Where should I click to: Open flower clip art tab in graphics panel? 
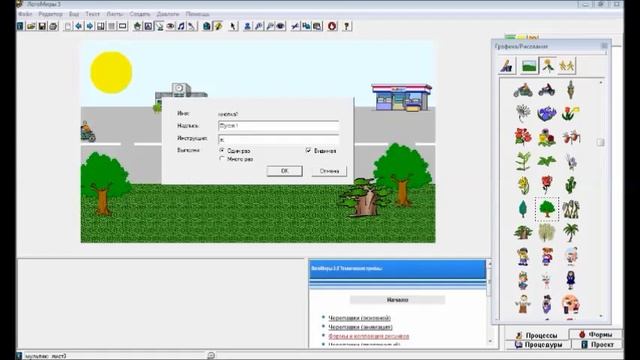click(548, 66)
